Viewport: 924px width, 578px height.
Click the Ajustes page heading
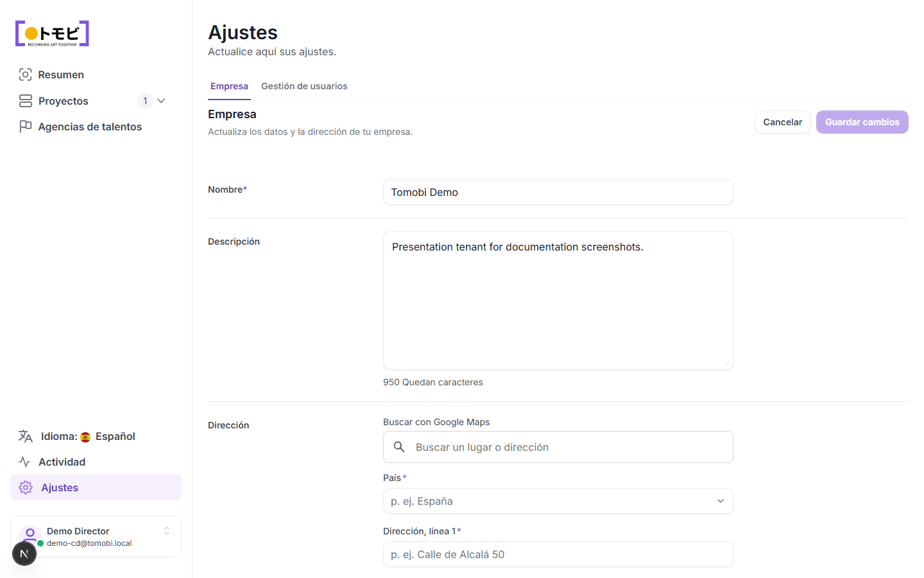click(243, 32)
